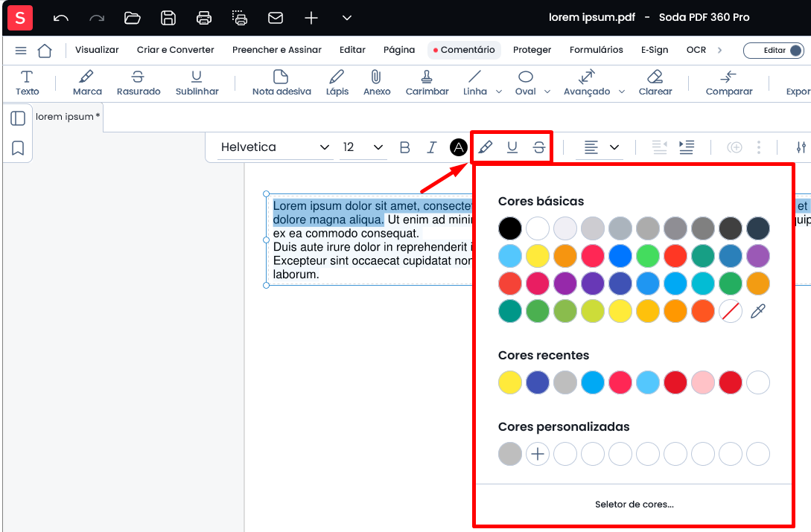Select the Oval shape tool
The height and width of the screenshot is (532, 811).
525,83
